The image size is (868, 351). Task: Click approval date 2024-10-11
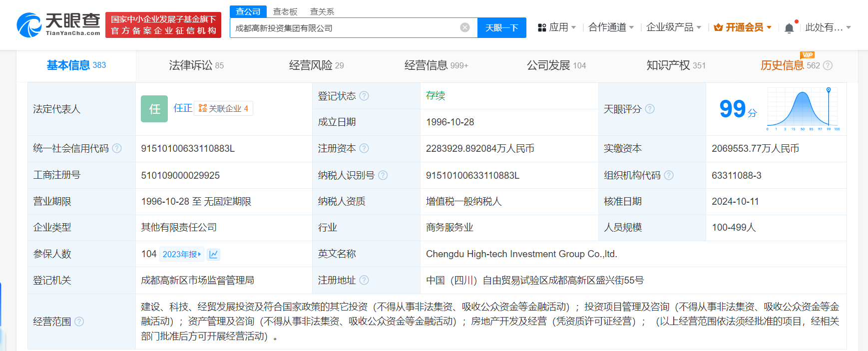click(x=735, y=201)
